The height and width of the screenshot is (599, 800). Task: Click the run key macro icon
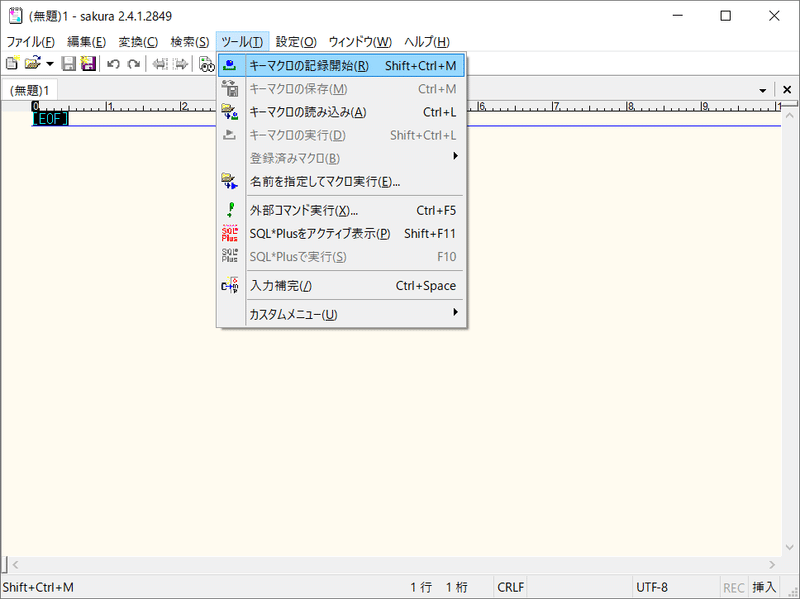[230, 135]
